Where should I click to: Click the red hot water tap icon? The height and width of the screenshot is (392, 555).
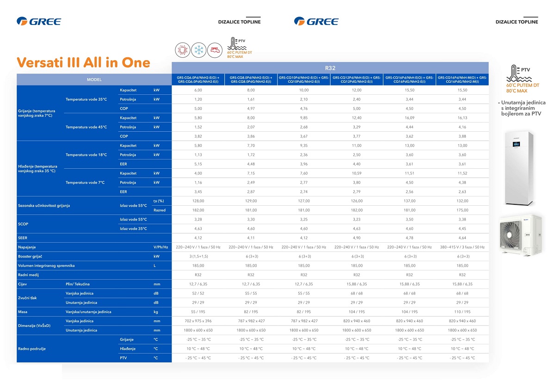click(x=214, y=50)
